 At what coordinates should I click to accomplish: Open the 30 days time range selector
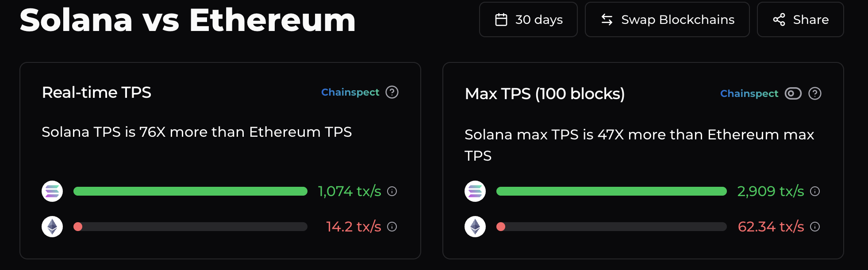coord(528,19)
